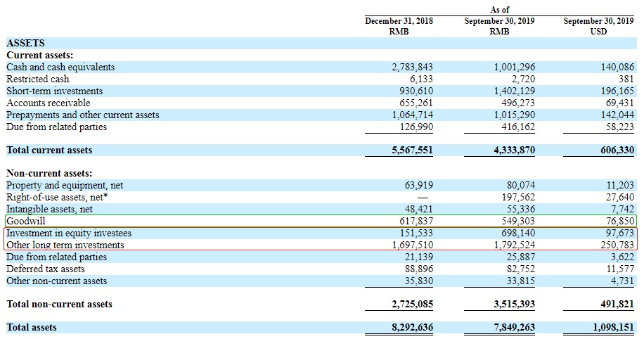Select the Cash and cash equivalents row label
The width and height of the screenshot is (644, 339).
coord(60,68)
